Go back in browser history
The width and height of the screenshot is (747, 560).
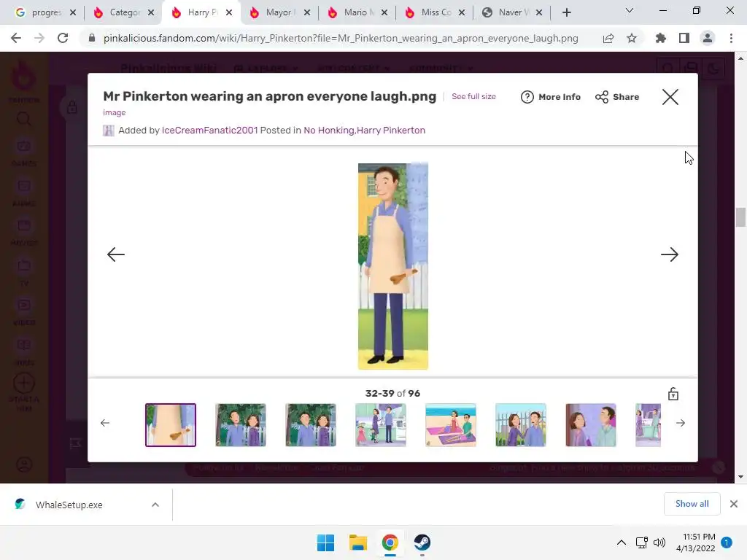tap(16, 38)
